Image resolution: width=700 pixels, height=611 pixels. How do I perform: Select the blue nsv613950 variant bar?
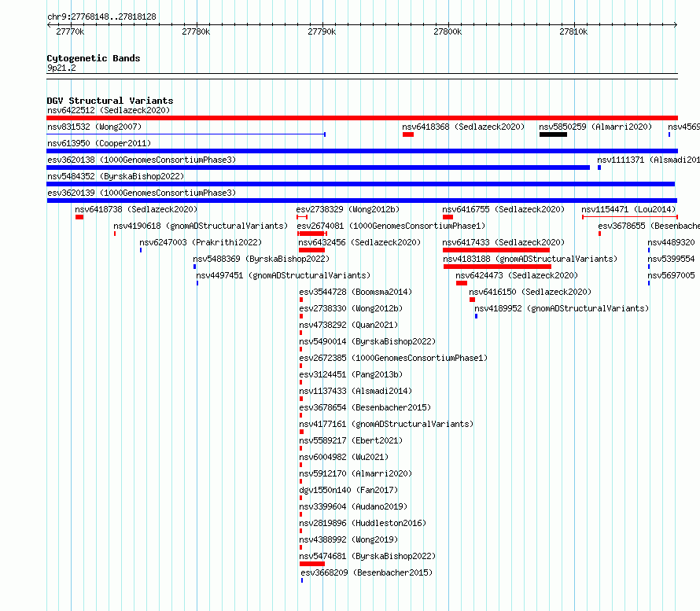362,151
